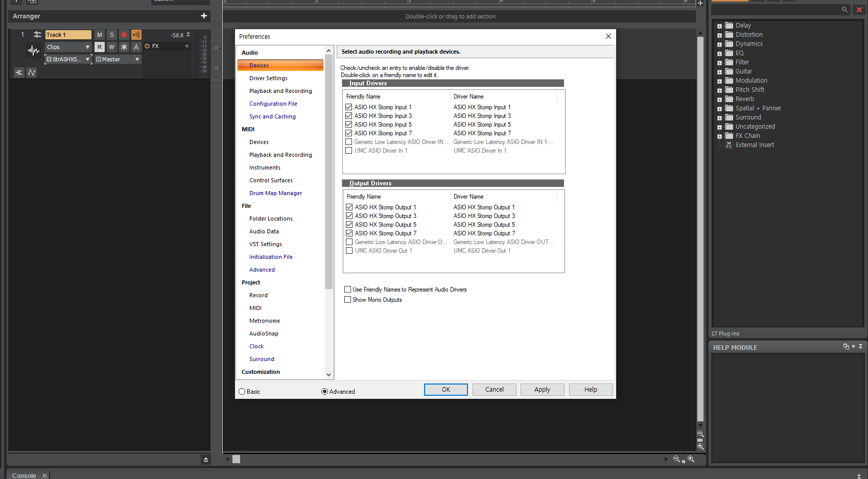Click the Apply button
This screenshot has width=868, height=479.
pos(542,390)
